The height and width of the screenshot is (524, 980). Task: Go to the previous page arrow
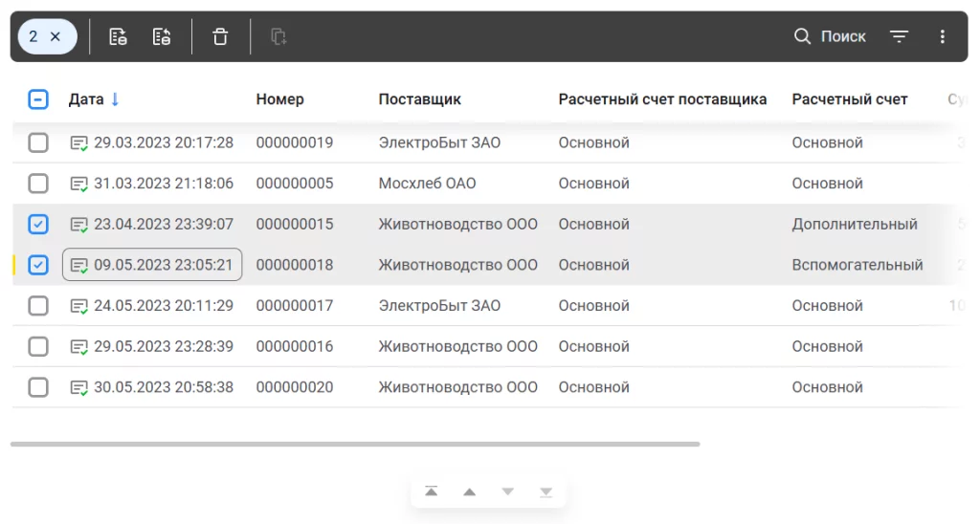tap(469, 491)
